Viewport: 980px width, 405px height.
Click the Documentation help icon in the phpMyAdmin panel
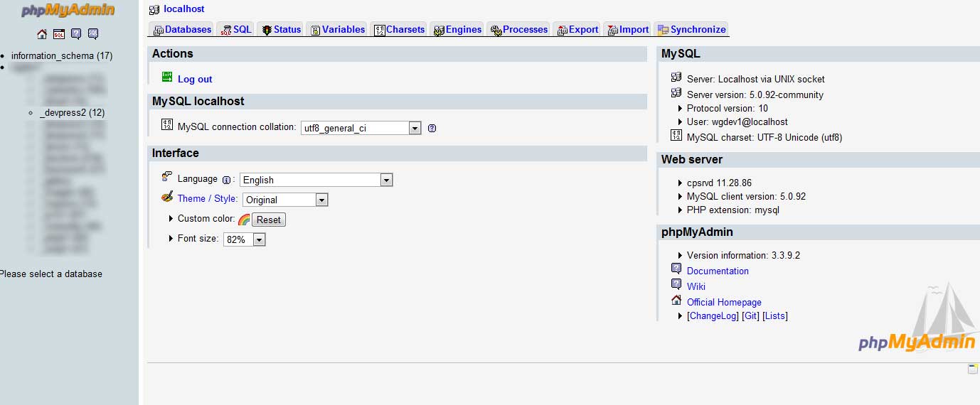676,269
